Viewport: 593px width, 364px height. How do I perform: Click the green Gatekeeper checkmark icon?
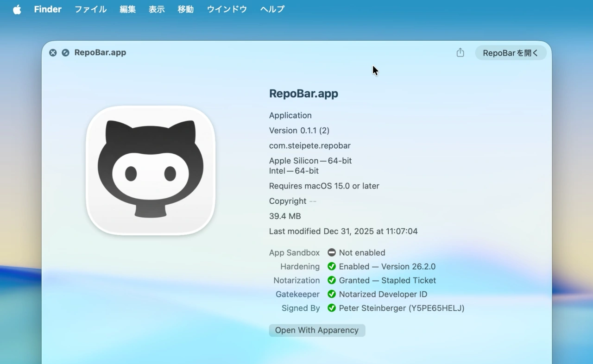(x=331, y=295)
